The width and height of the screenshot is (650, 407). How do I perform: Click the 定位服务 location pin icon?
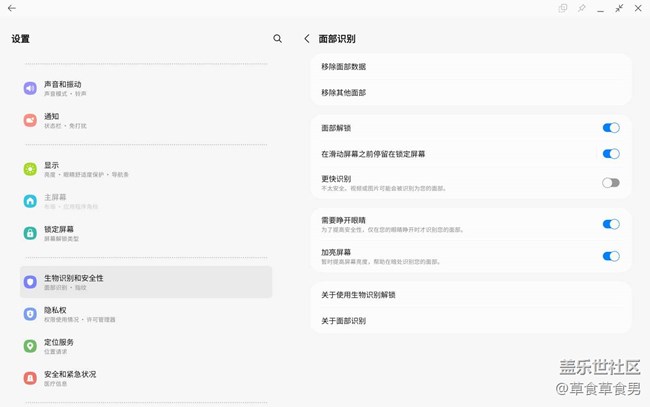30,346
